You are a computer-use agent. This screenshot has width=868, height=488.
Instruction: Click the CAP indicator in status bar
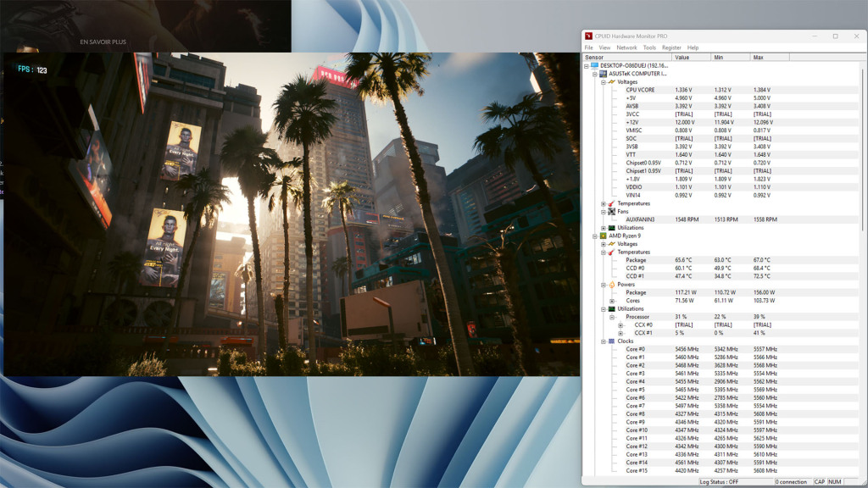click(820, 481)
